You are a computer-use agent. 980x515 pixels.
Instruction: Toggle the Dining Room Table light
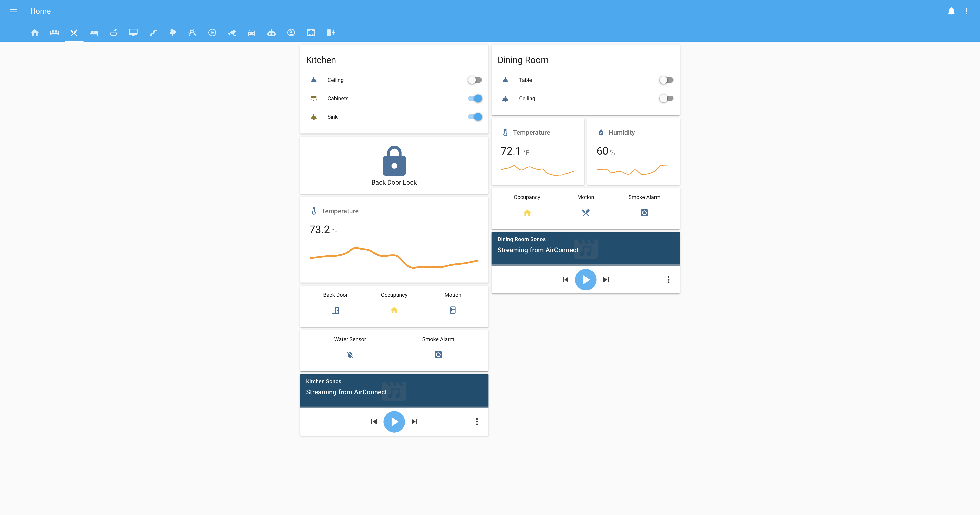(x=666, y=80)
